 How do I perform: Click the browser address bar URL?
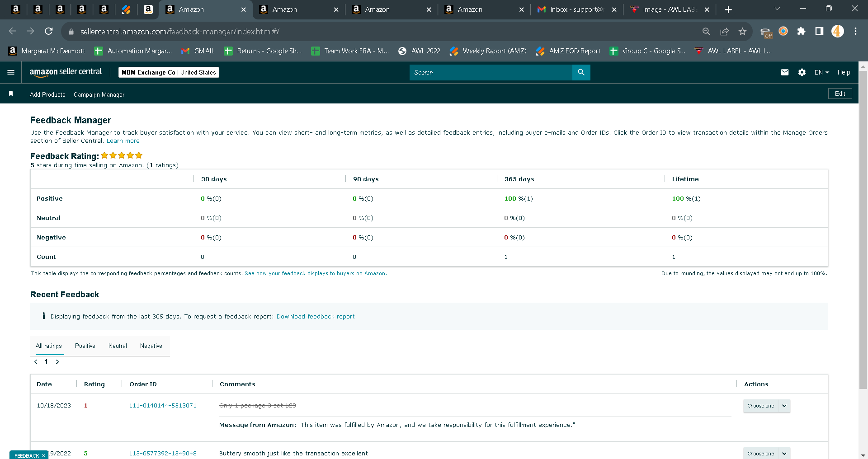(x=180, y=32)
